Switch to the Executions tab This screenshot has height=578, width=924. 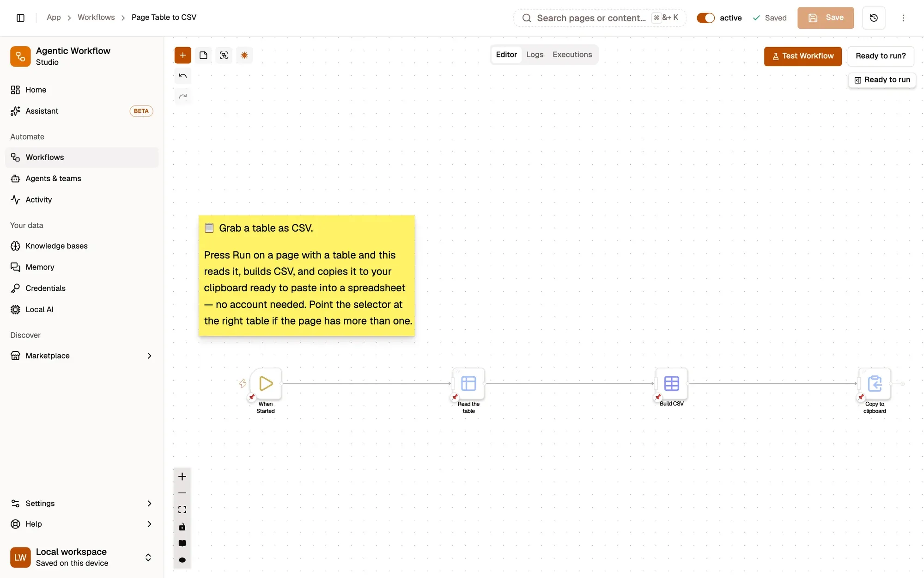tap(572, 55)
